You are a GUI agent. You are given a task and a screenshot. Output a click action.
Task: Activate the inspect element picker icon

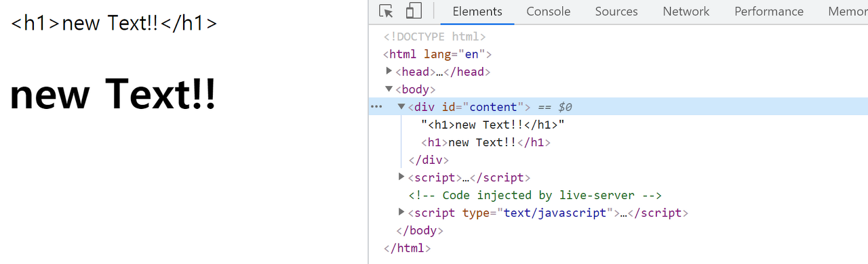pos(387,12)
